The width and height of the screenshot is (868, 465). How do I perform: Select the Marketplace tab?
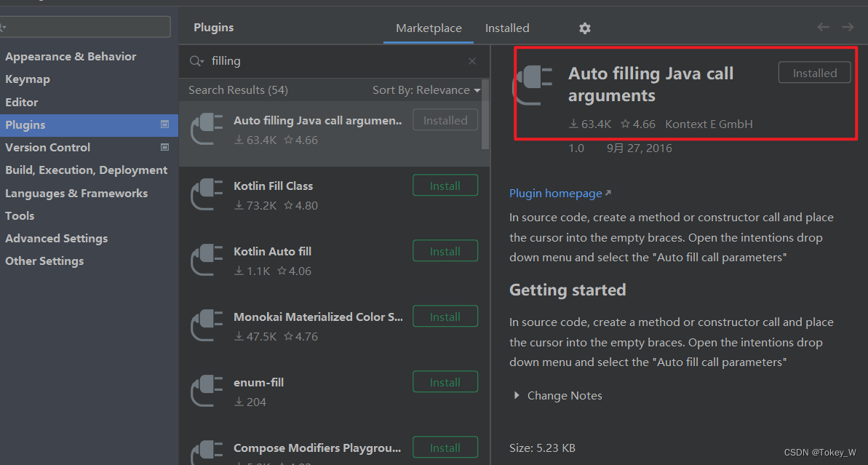coord(429,28)
